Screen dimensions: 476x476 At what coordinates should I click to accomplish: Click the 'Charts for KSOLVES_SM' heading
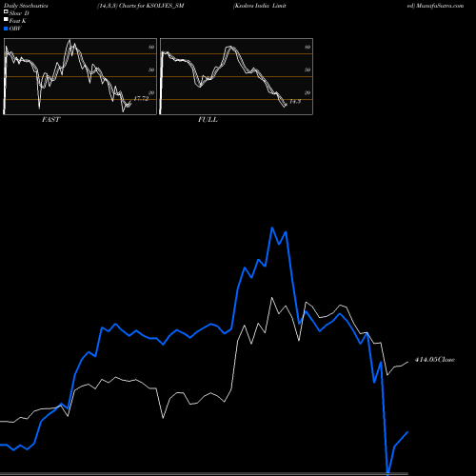point(151,6)
